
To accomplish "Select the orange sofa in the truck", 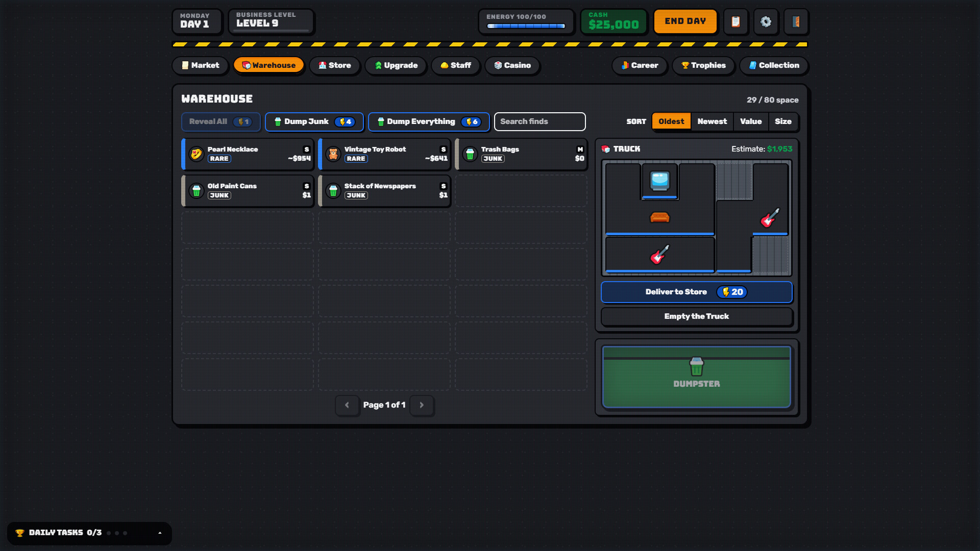I will (x=659, y=217).
